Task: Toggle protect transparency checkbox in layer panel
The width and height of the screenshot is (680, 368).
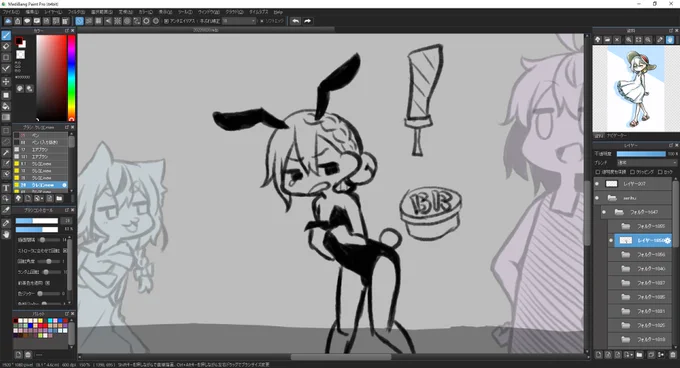Action: click(x=598, y=172)
